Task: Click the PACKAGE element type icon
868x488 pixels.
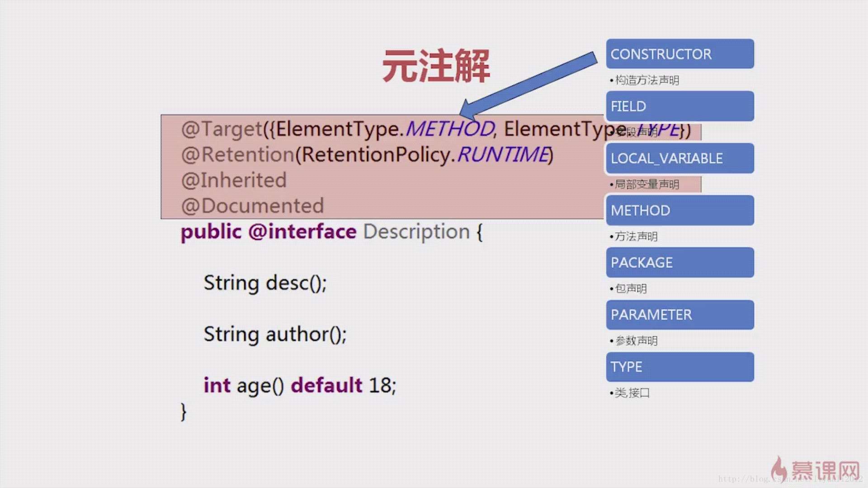Action: 679,262
